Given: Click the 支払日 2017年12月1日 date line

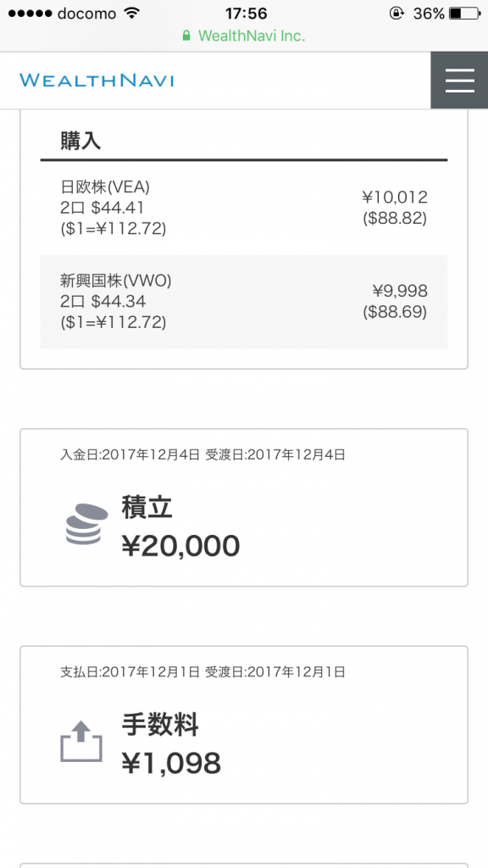Looking at the screenshot, I should pos(202,672).
